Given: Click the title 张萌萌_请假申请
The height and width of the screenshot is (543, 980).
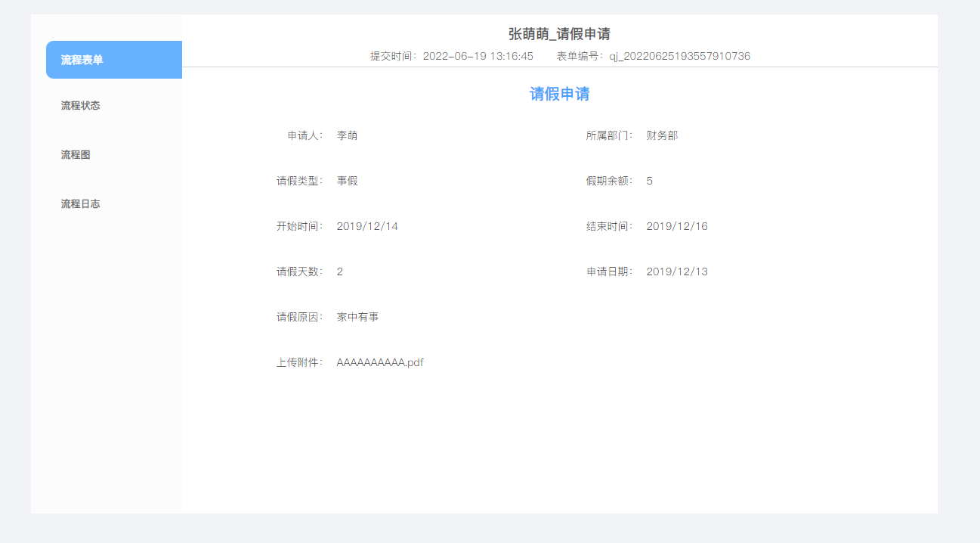Looking at the screenshot, I should click(559, 34).
